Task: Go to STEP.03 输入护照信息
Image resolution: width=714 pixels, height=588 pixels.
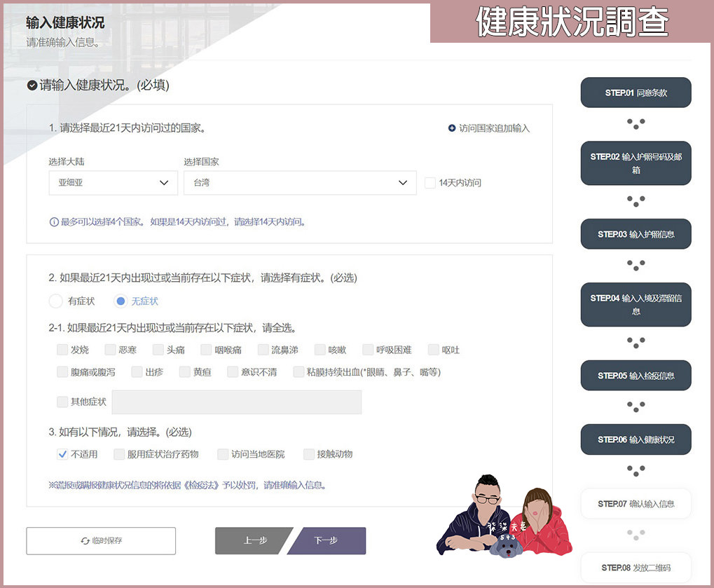Action: point(636,234)
